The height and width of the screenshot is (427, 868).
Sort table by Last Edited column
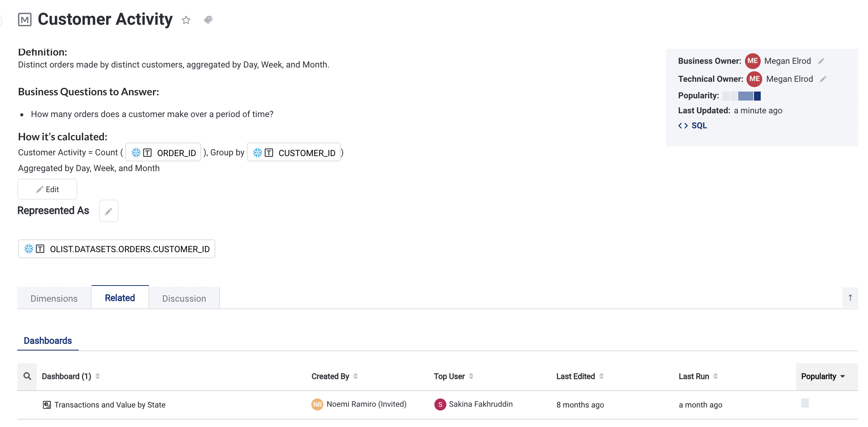pos(601,376)
